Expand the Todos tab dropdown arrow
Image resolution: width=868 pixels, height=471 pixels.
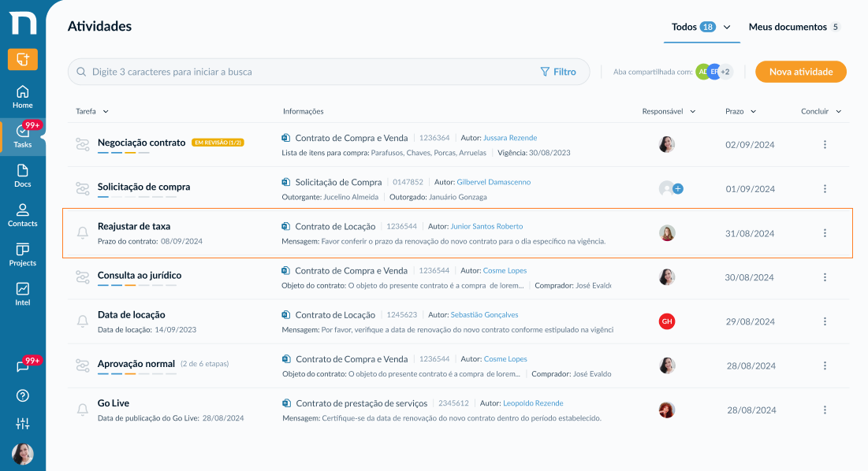point(727,27)
